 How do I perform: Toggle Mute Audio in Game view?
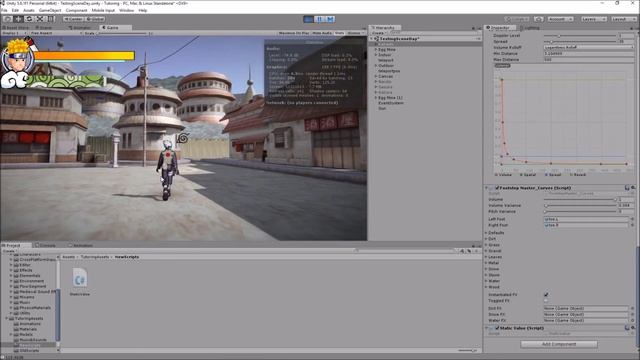(x=322, y=33)
